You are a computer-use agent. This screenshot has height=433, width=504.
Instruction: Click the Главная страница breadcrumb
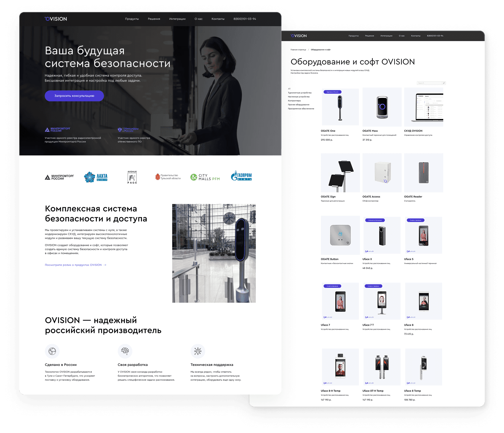298,50
